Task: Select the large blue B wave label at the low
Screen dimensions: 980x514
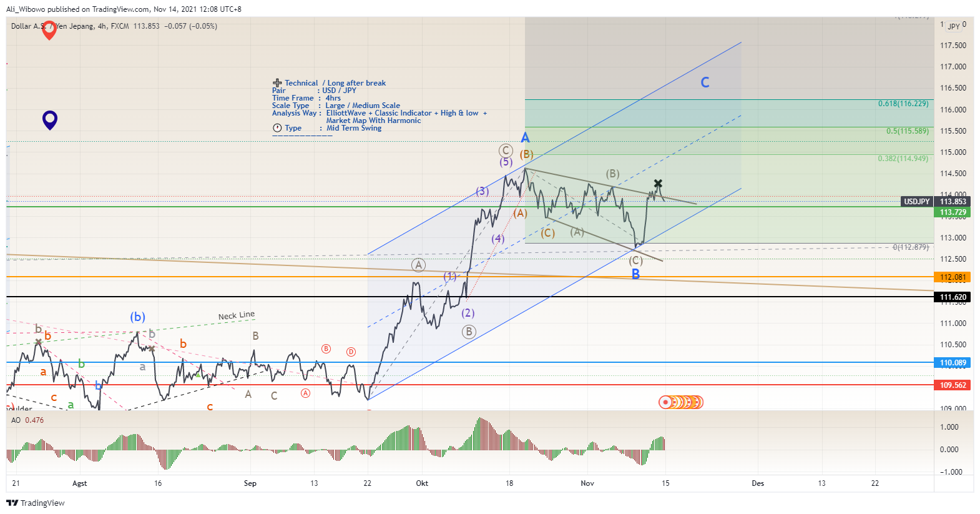Action: click(635, 274)
